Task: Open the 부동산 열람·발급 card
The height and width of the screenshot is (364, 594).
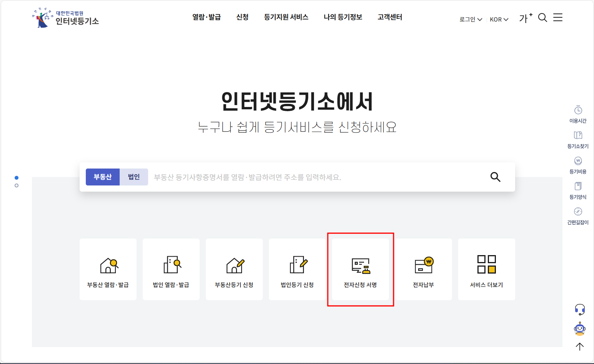Action: pyautogui.click(x=108, y=269)
